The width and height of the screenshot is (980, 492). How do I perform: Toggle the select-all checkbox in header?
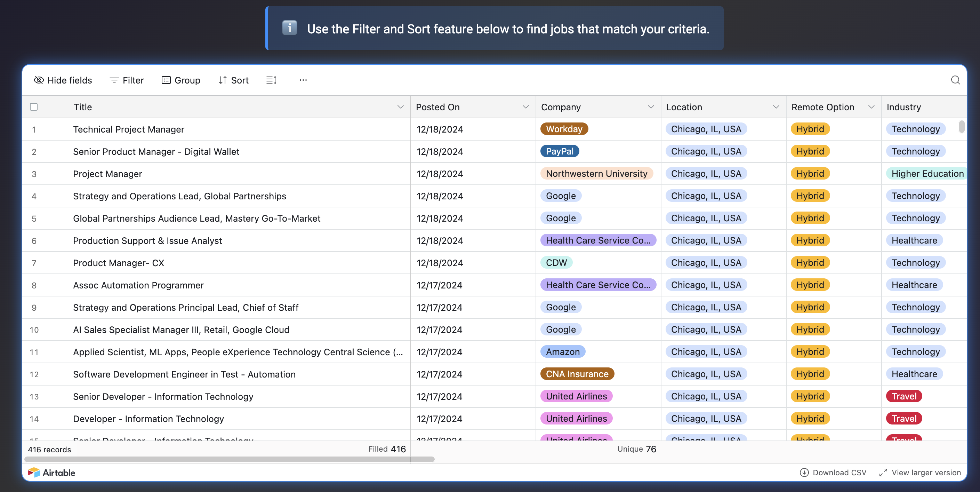click(x=34, y=107)
